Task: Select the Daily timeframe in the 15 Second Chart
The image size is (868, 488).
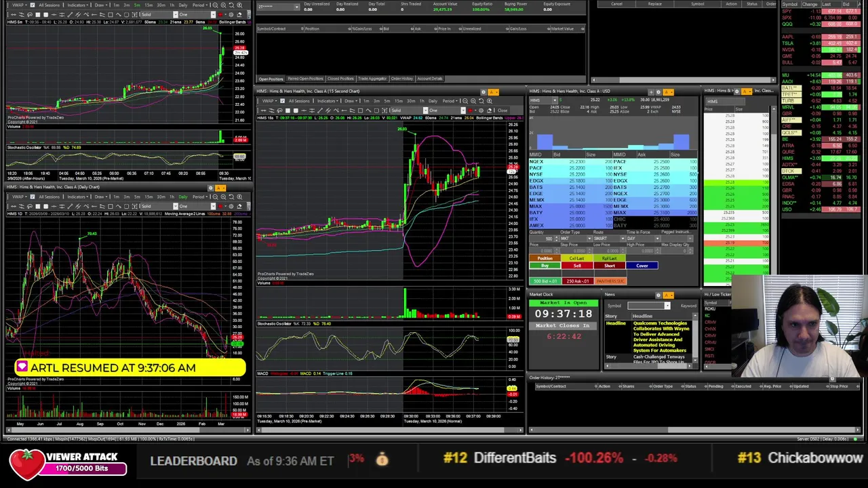Action: point(433,101)
